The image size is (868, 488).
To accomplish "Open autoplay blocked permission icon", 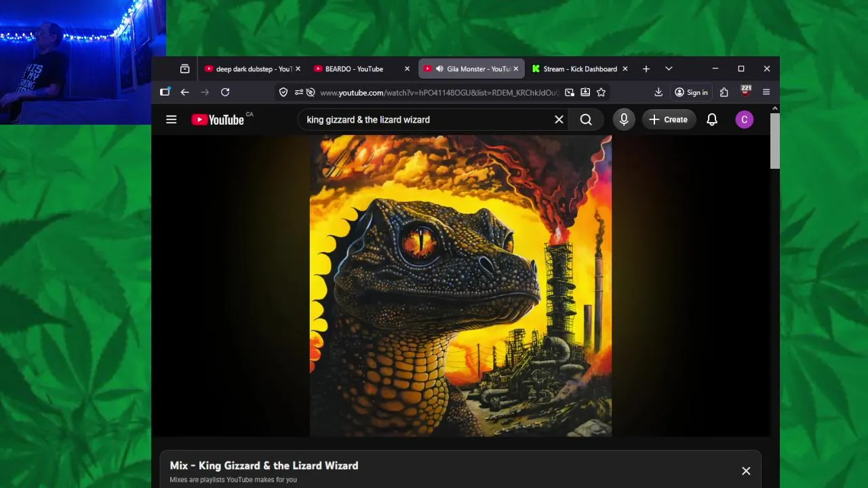I will point(311,92).
